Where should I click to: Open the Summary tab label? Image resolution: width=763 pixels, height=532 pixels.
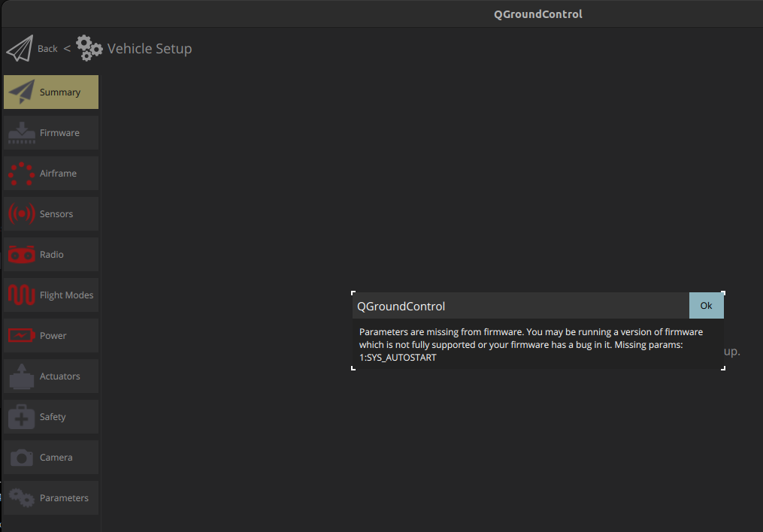(60, 92)
